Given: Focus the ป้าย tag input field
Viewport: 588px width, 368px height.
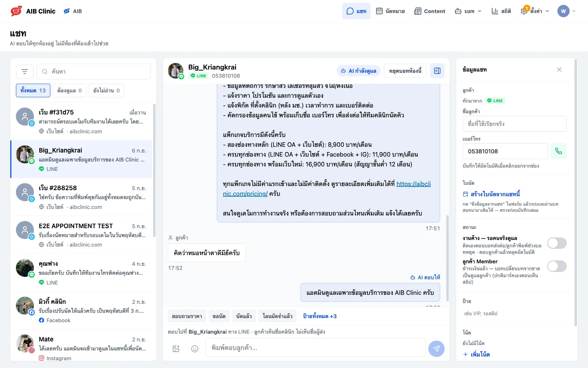Looking at the screenshot, I should pyautogui.click(x=514, y=313).
